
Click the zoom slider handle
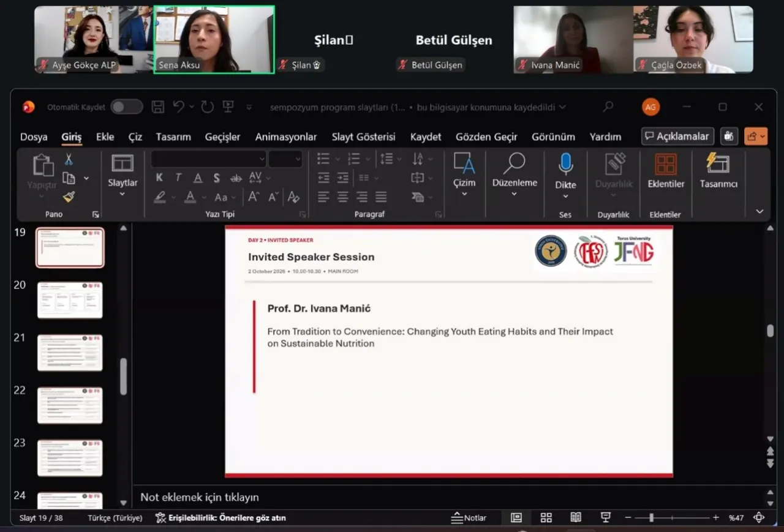651,518
